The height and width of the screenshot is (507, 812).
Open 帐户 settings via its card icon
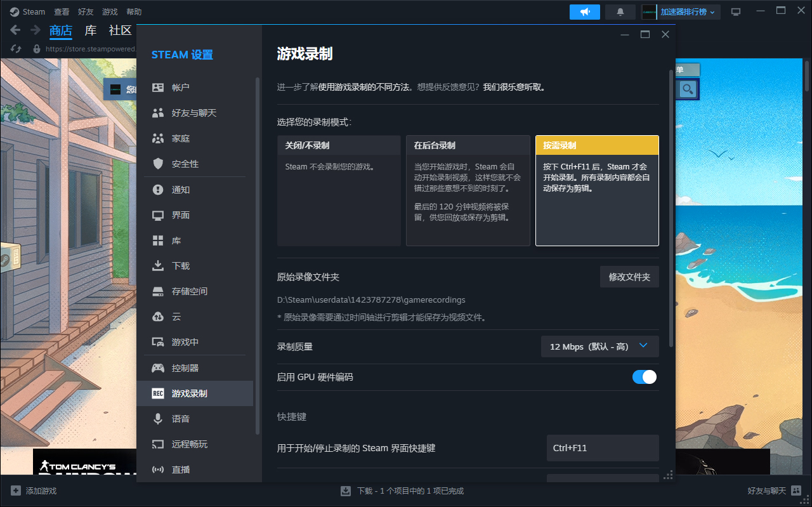(x=158, y=88)
